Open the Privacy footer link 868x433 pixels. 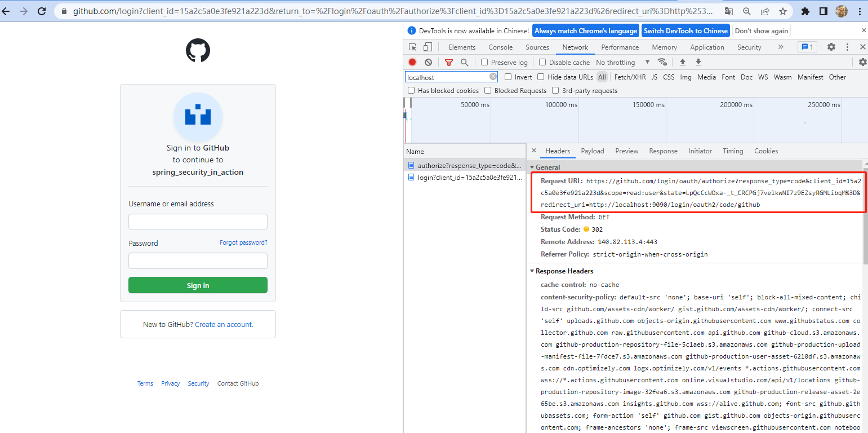pyautogui.click(x=170, y=383)
